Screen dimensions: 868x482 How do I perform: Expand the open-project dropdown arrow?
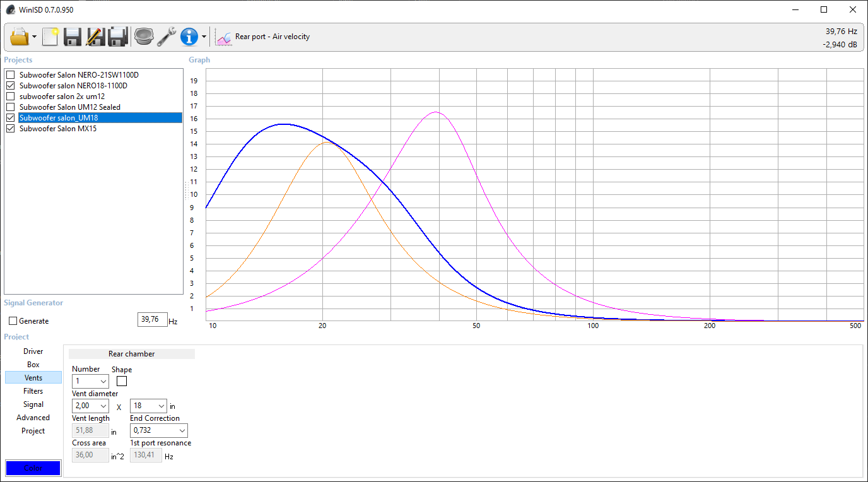point(35,37)
